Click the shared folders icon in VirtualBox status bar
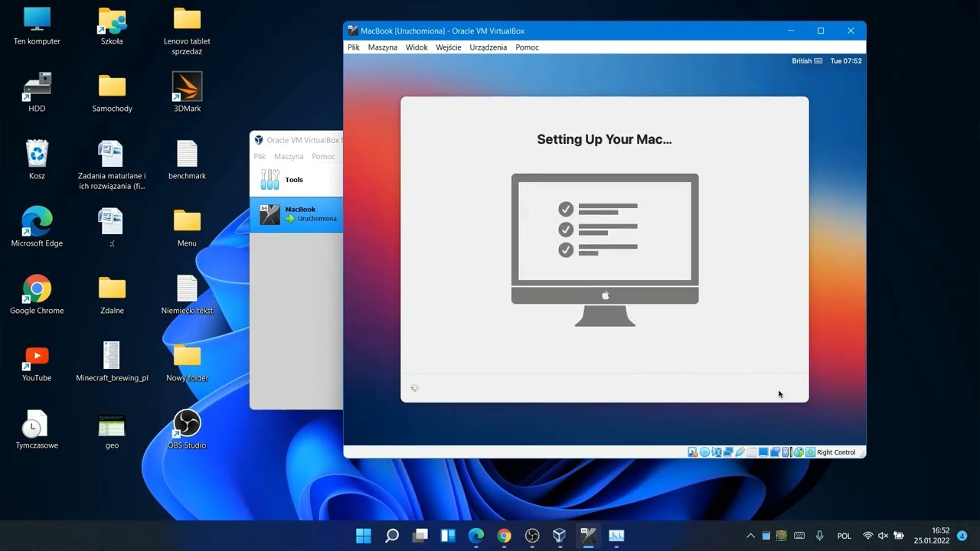Viewport: 980px width, 551px height. (x=752, y=452)
